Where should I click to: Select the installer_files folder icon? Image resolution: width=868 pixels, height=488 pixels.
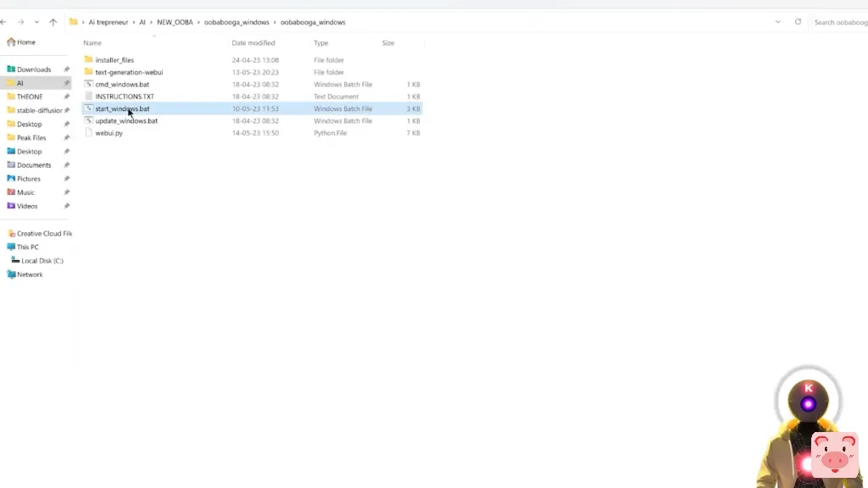(88, 59)
